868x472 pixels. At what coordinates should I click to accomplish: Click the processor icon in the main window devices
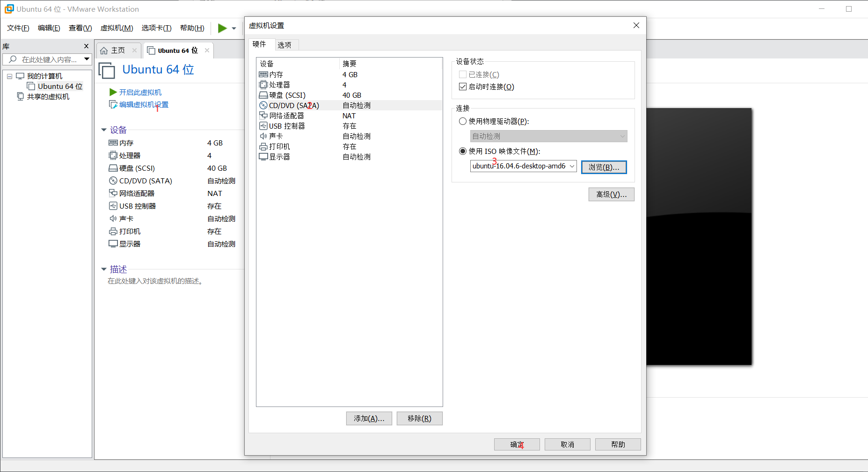click(x=113, y=155)
